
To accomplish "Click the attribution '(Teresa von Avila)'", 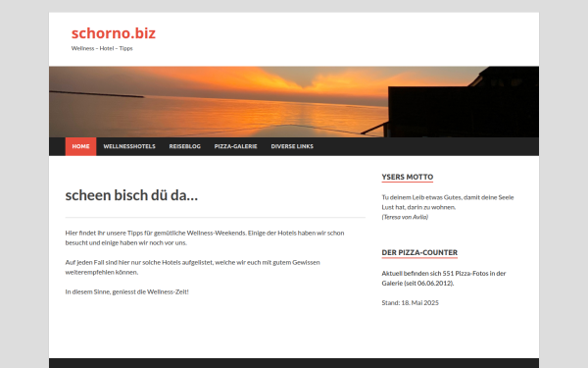I will click(405, 217).
